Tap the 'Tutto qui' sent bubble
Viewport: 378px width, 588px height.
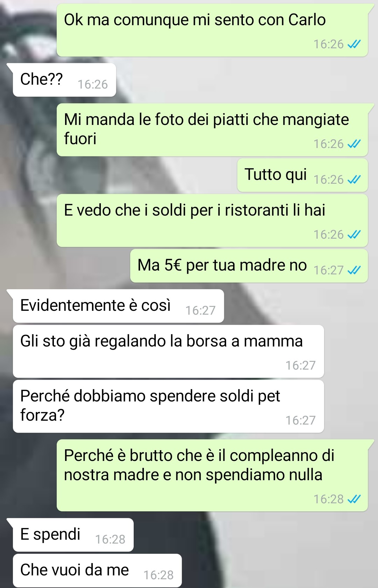tap(302, 175)
